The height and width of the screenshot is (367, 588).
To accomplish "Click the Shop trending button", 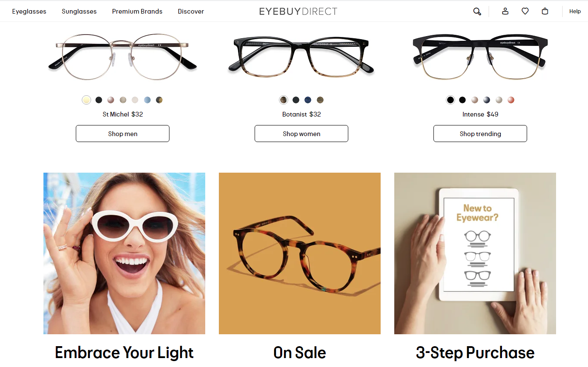I will point(480,134).
